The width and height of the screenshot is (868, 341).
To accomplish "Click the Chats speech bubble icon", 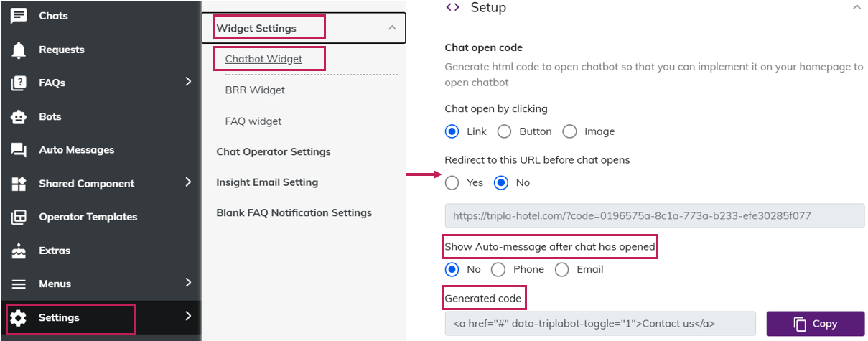I will 19,16.
